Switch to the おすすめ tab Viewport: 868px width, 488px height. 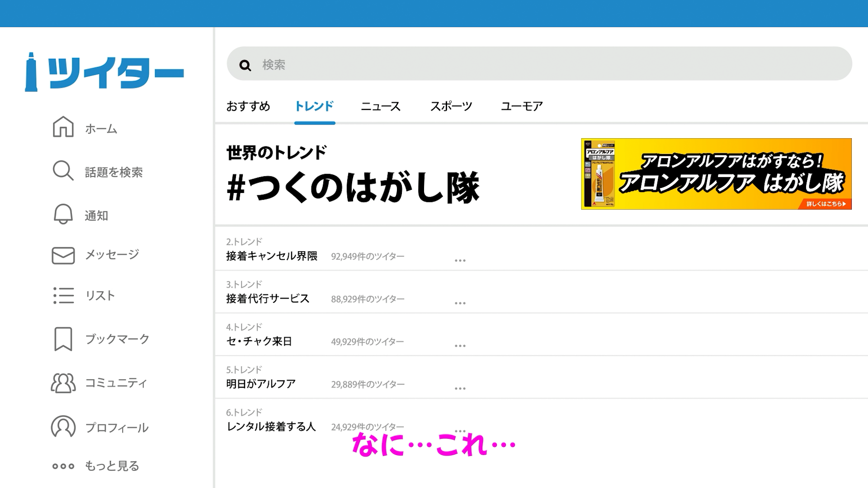(248, 106)
